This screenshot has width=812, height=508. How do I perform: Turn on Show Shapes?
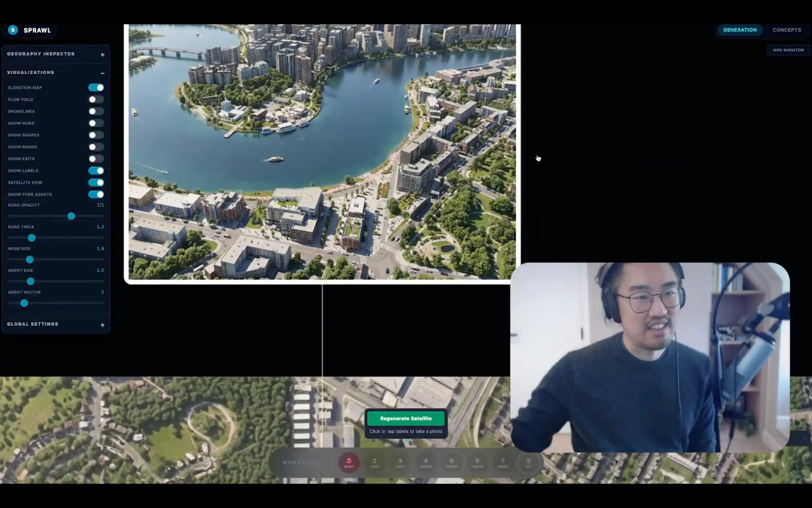(x=96, y=135)
